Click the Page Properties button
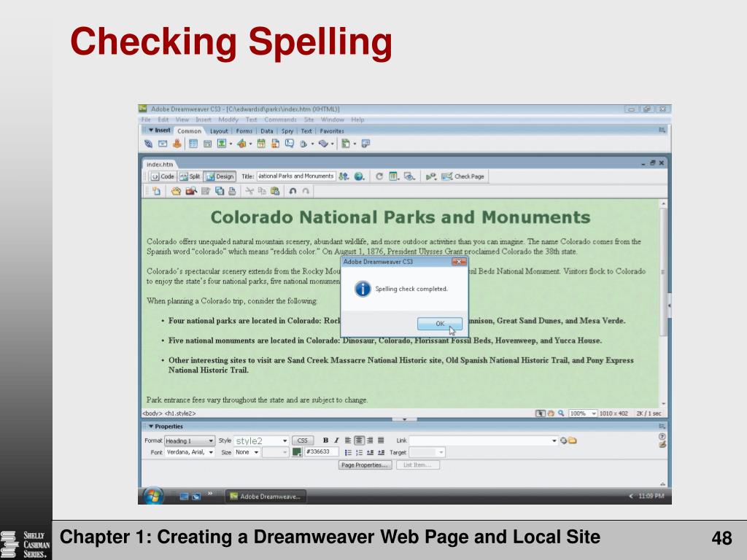The image size is (747, 560). click(365, 464)
